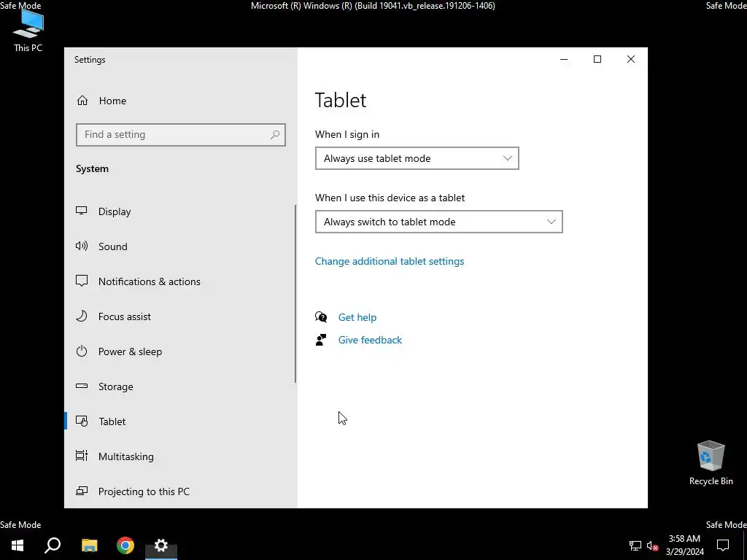Open the Home page in Settings
This screenshot has width=747, height=560.
click(181, 101)
